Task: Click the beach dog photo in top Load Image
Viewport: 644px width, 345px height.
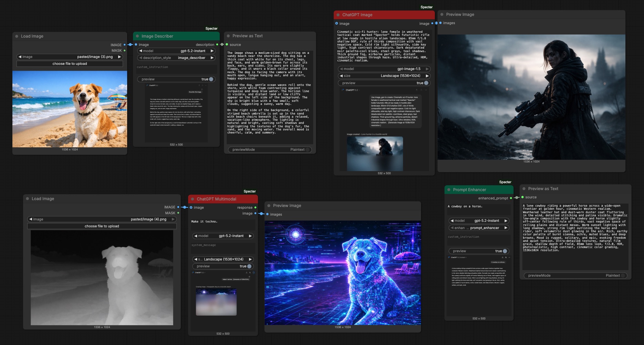Action: tap(70, 109)
